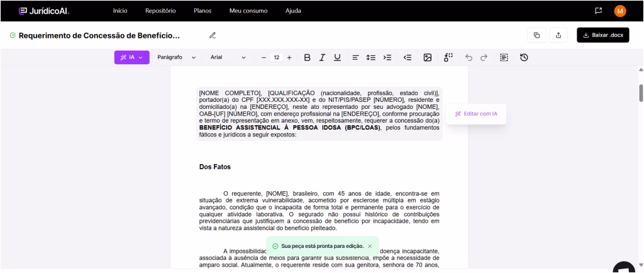Open the Início menu item
Screen dimensions: 644x273
click(120, 11)
